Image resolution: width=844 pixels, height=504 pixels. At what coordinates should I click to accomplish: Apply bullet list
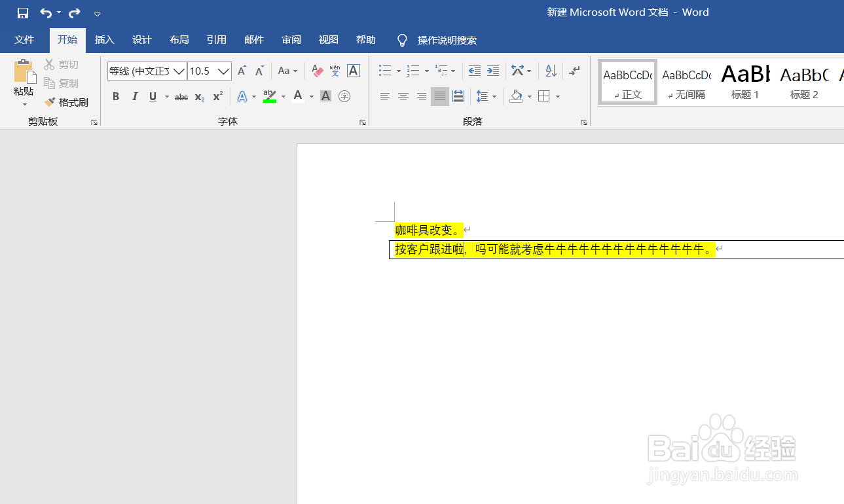[385, 71]
